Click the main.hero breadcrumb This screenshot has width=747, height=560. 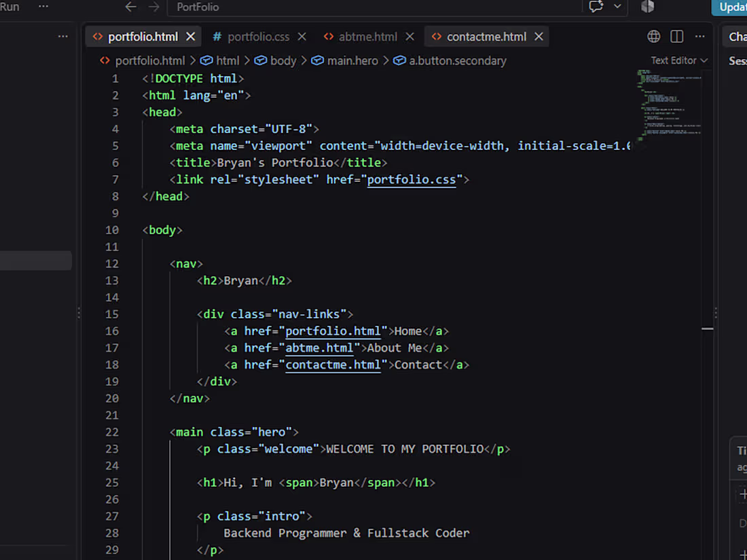(x=352, y=61)
